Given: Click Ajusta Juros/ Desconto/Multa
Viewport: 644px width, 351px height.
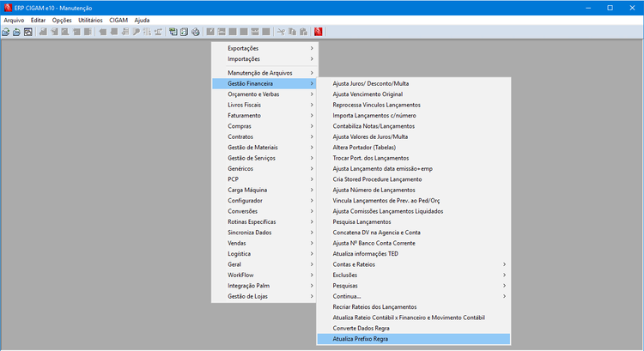Looking at the screenshot, I should (414, 84).
